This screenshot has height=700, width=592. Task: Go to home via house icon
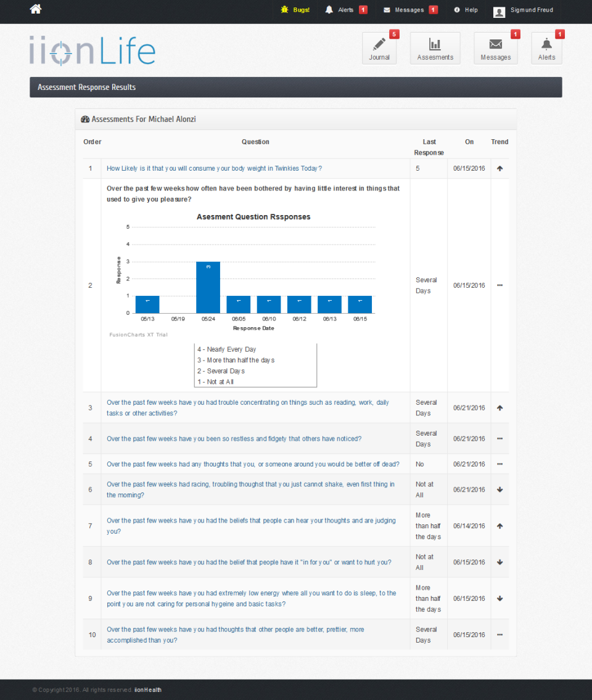pos(36,9)
